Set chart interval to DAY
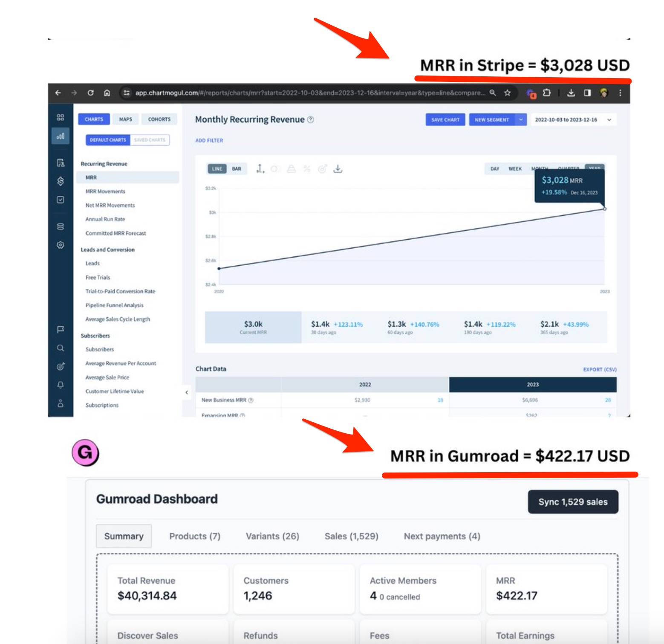664x644 pixels. tap(494, 169)
